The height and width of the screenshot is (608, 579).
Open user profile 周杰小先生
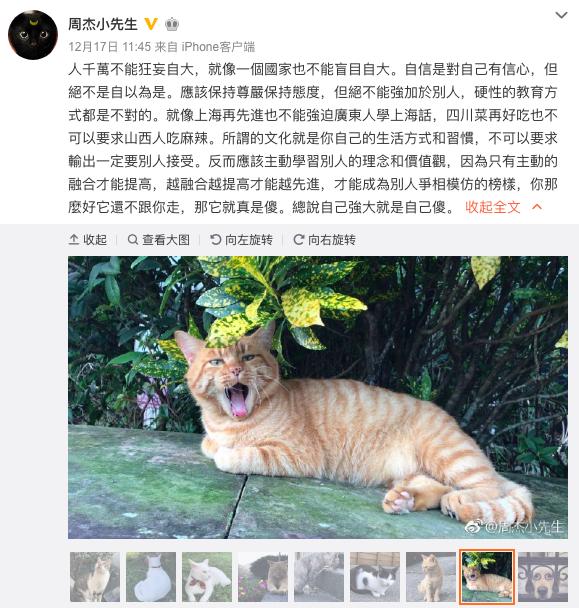click(x=103, y=24)
